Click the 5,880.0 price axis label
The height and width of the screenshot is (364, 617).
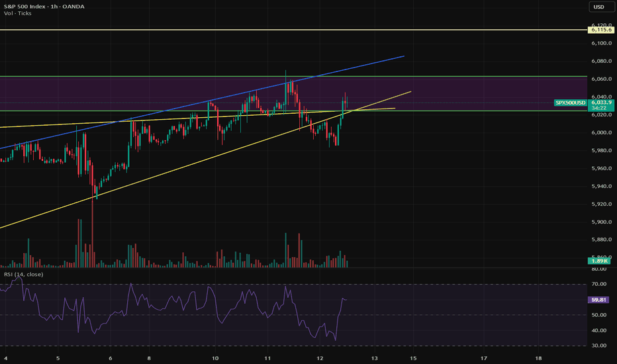(601, 240)
